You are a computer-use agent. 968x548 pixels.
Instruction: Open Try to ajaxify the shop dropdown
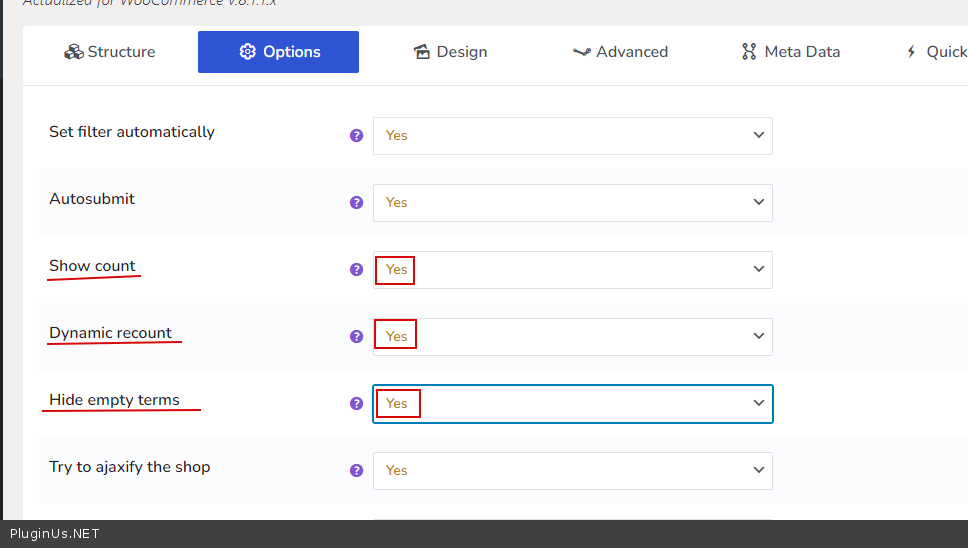(x=572, y=470)
